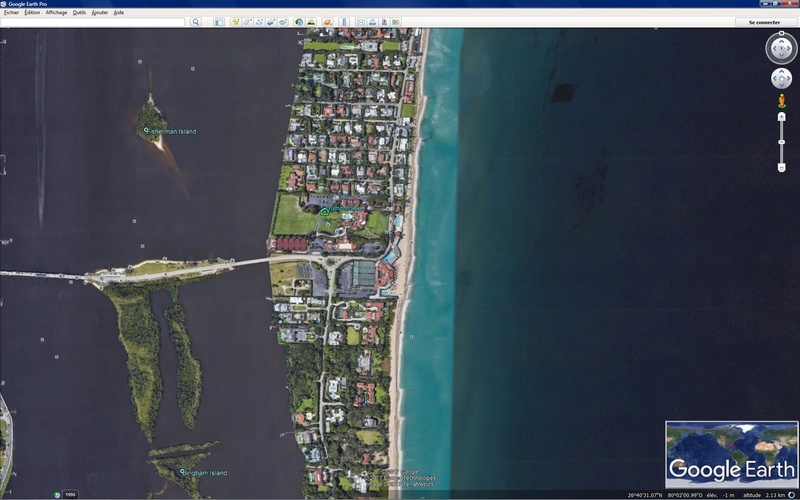Select the ruler measuring tool
The width and height of the screenshot is (800, 500).
coord(344,22)
